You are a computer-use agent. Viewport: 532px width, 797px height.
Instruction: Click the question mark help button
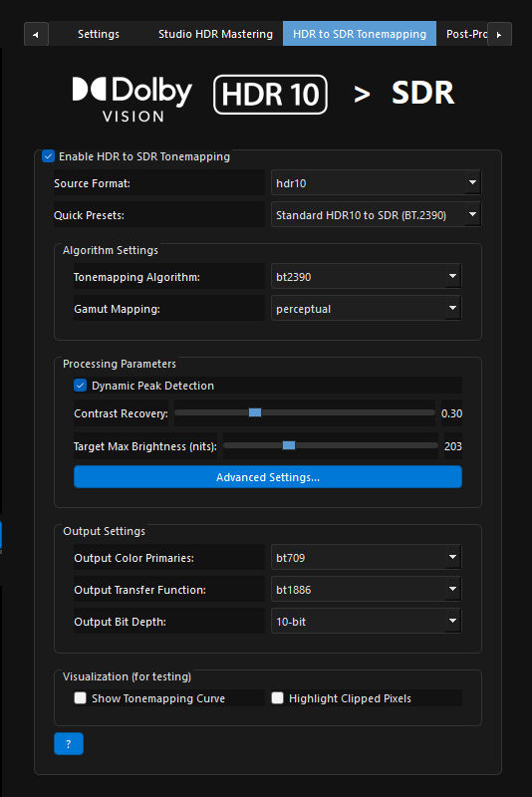pos(69,743)
